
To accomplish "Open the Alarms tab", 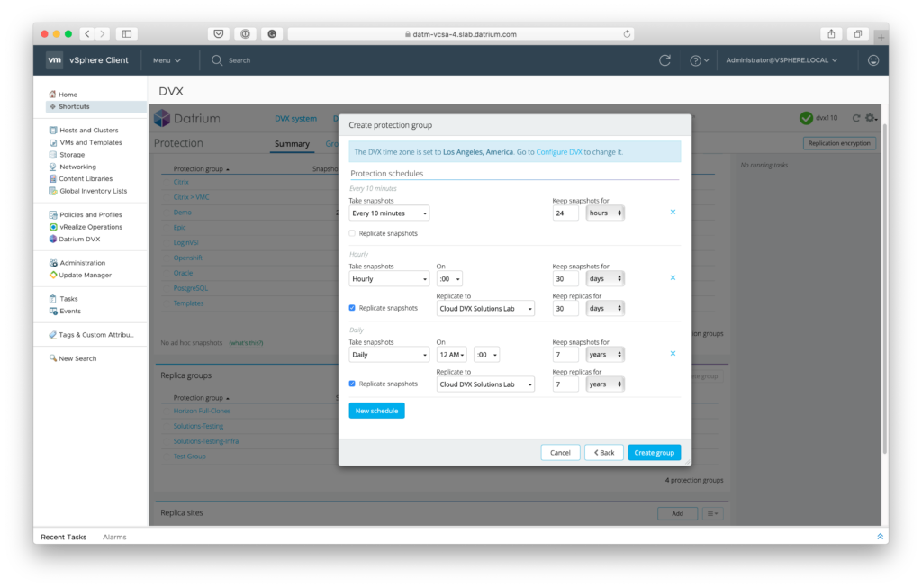I will click(x=114, y=537).
